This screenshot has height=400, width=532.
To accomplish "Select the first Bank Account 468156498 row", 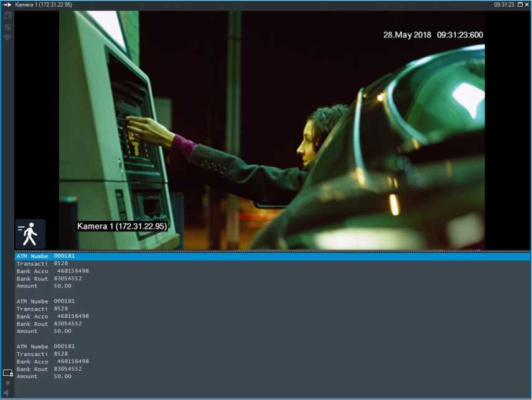I will click(x=53, y=271).
